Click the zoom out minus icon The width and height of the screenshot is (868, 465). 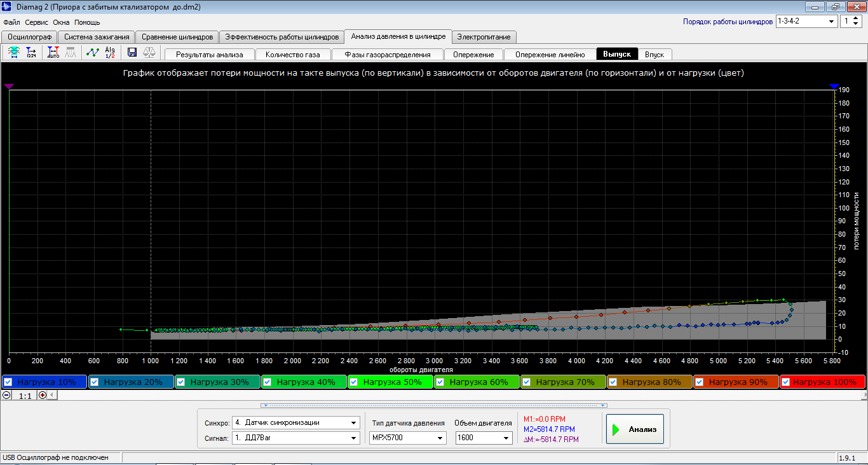click(x=6, y=395)
